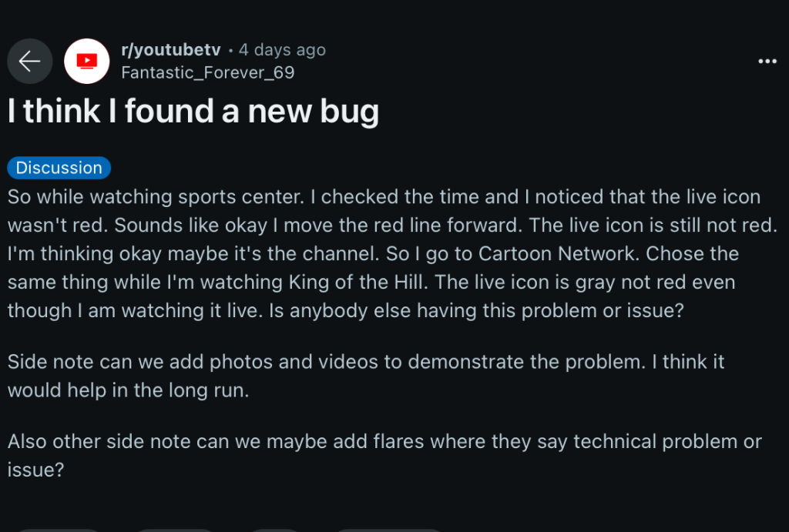Filter by the Discussion flair tag
Screen dimensions: 789x532
pos(59,168)
